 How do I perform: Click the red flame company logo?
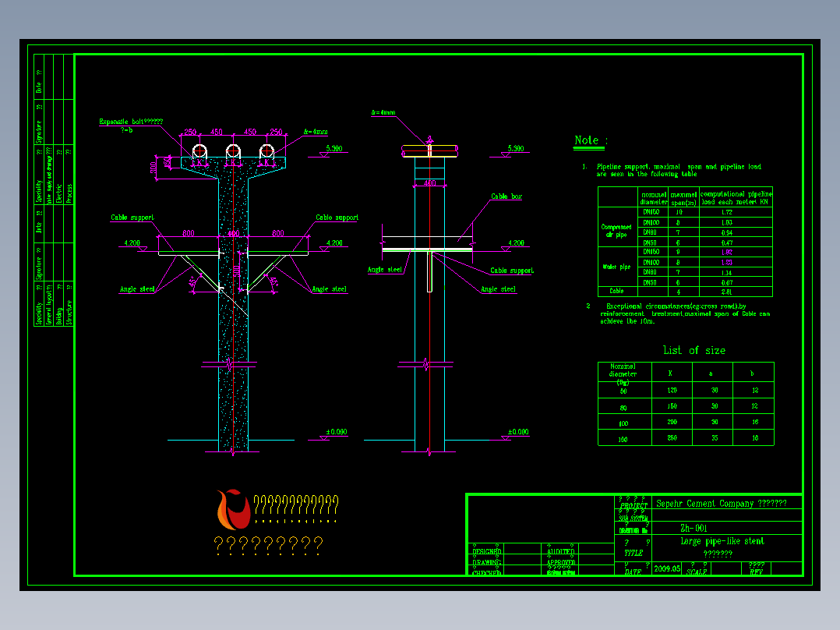click(x=234, y=509)
